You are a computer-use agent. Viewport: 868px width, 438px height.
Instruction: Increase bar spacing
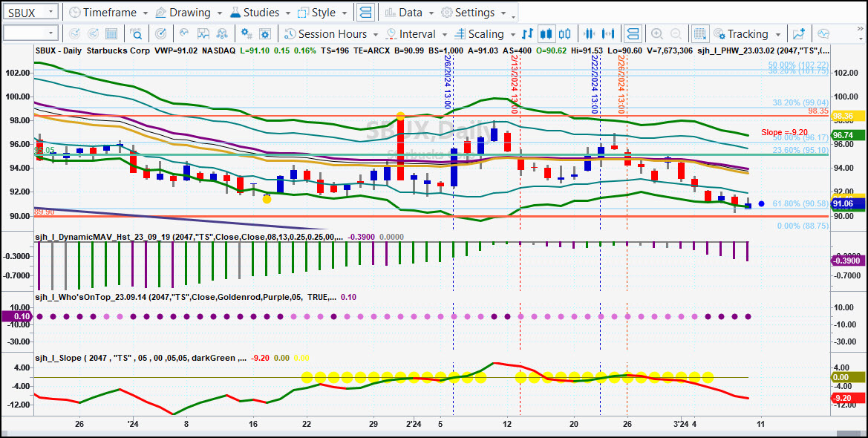point(608,33)
